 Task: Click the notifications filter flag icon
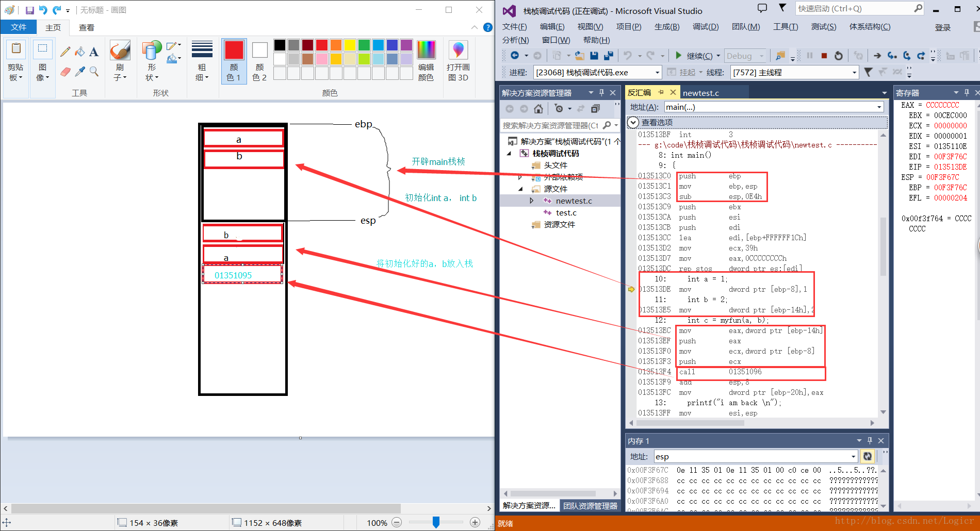click(782, 8)
